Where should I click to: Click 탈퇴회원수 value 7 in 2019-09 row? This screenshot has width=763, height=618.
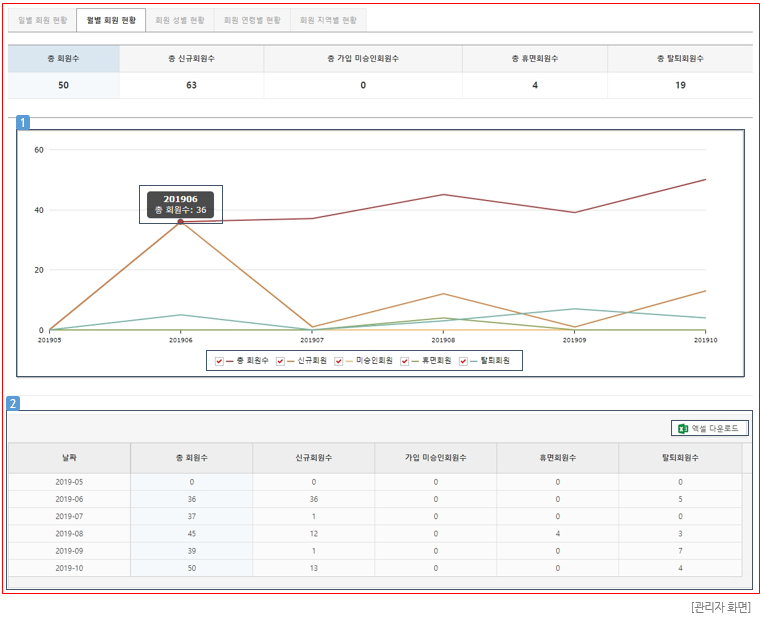(x=680, y=551)
